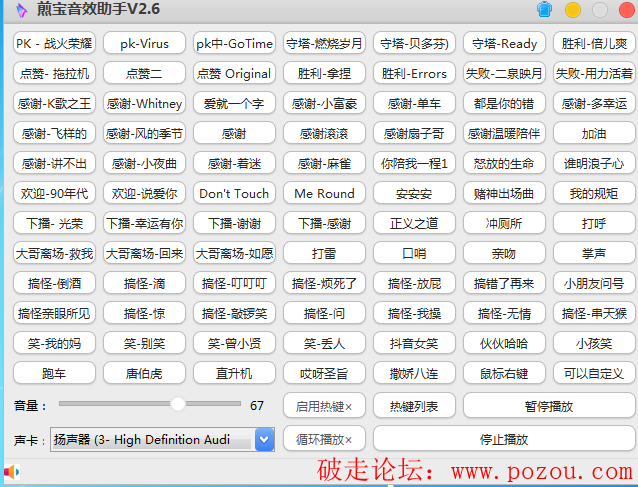Play the Don't Touch sound effect
638x487 pixels.
[234, 194]
